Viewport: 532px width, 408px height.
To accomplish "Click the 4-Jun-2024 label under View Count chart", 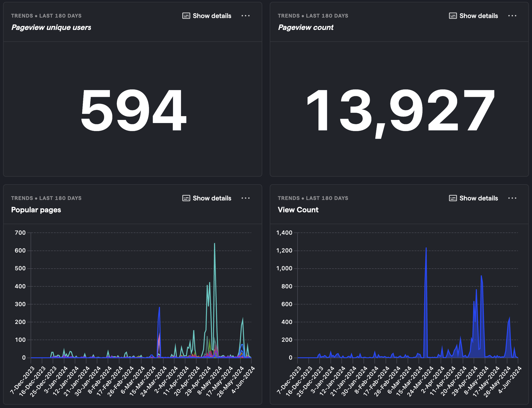I will (x=510, y=380).
